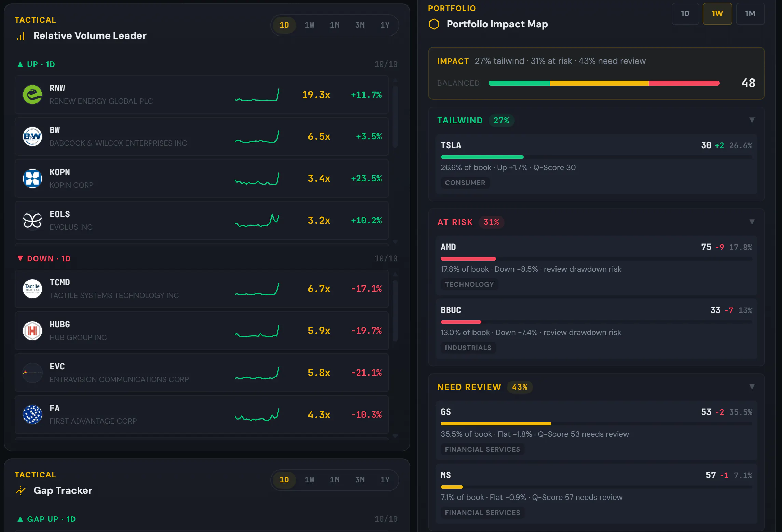Click AMD red book-weight bar

click(468, 259)
